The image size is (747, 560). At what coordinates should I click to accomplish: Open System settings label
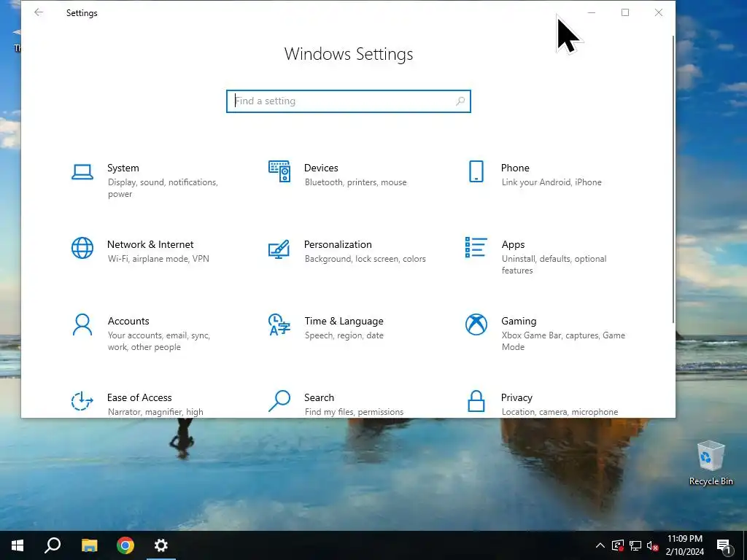(x=123, y=168)
